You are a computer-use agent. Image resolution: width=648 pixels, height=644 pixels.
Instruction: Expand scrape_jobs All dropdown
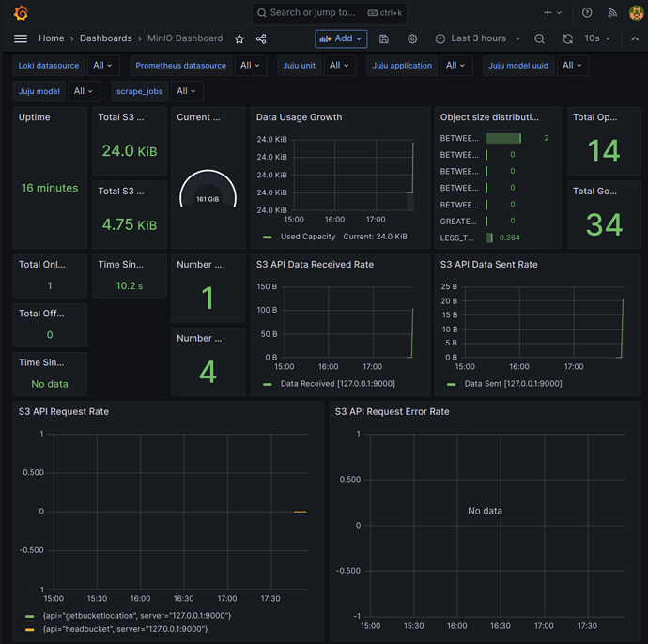tap(187, 91)
